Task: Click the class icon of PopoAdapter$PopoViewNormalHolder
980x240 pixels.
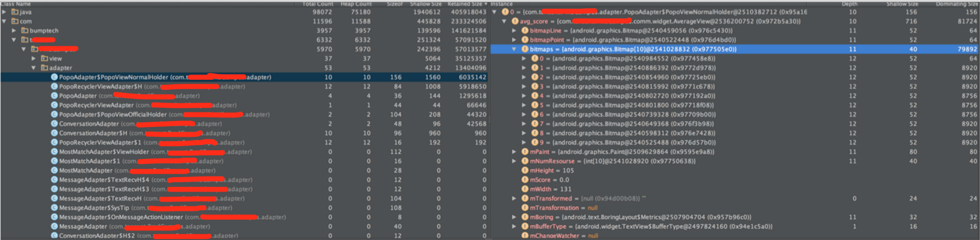Action: (55, 77)
